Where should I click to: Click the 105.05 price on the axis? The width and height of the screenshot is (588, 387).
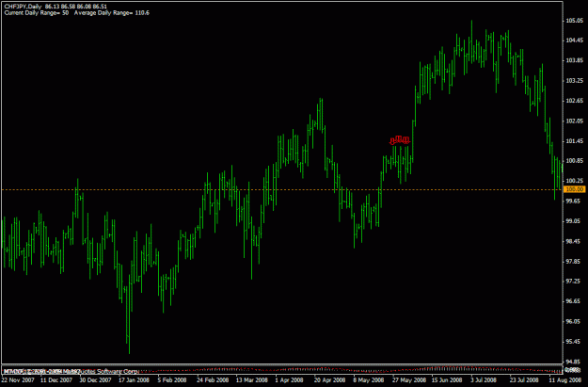click(x=574, y=21)
